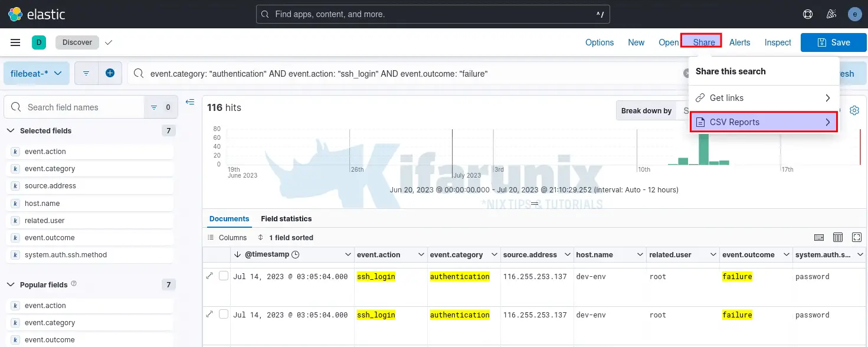Choose CSV Reports from share menu
868x347 pixels.
point(764,122)
